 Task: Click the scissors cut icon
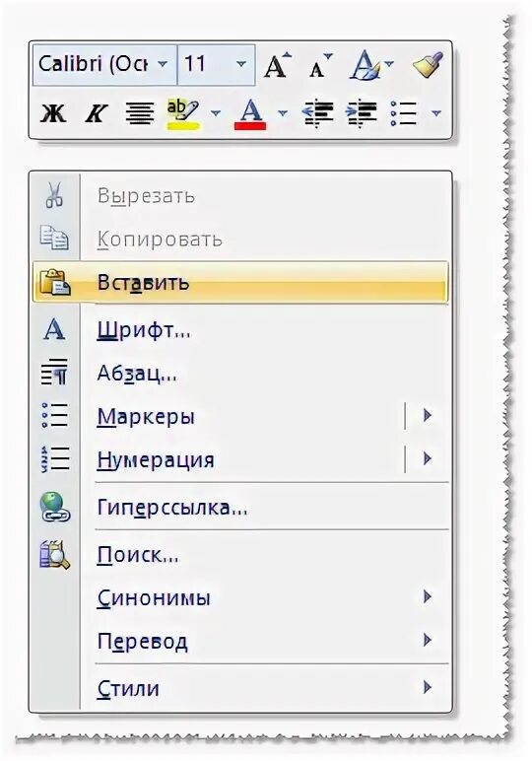tap(54, 195)
